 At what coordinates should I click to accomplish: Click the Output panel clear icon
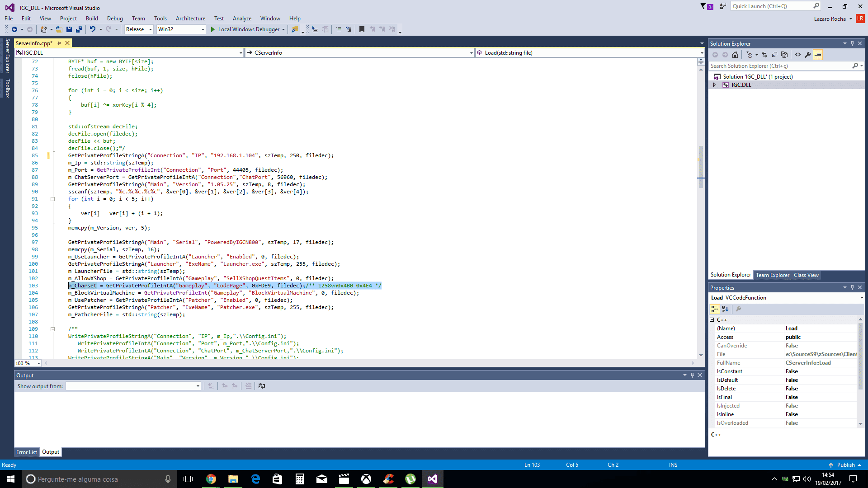click(249, 386)
